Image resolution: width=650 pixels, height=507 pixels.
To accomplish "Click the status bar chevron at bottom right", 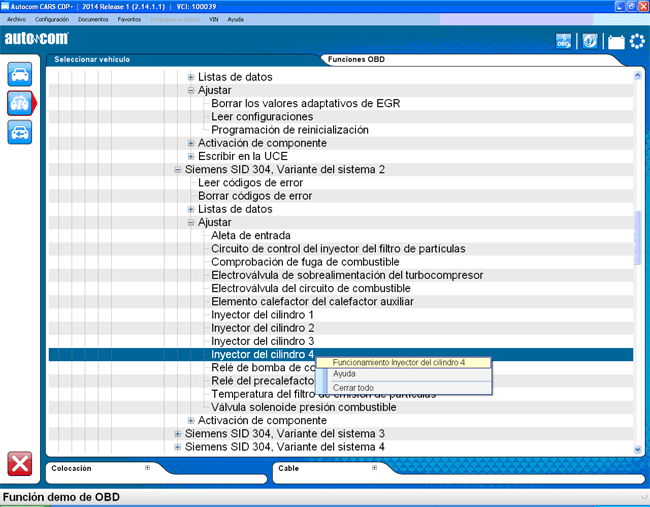I will click(644, 497).
